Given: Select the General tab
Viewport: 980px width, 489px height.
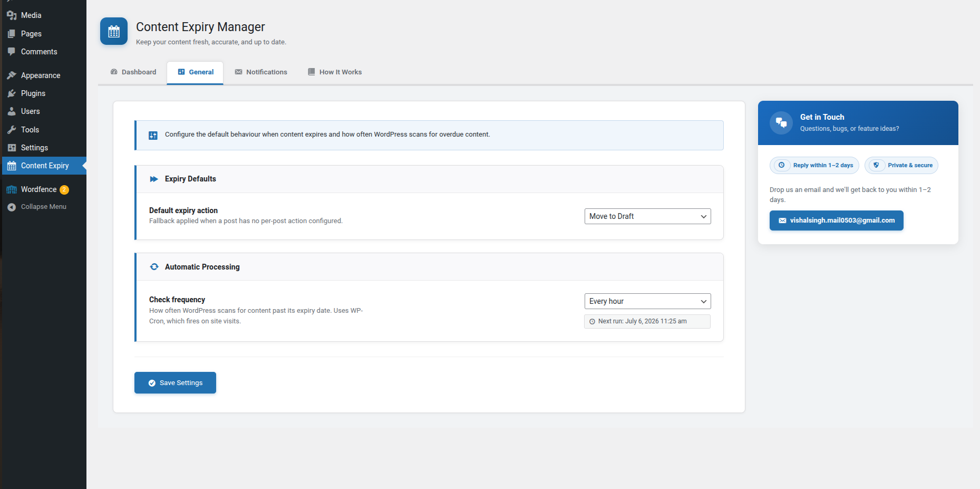Looking at the screenshot, I should [195, 72].
